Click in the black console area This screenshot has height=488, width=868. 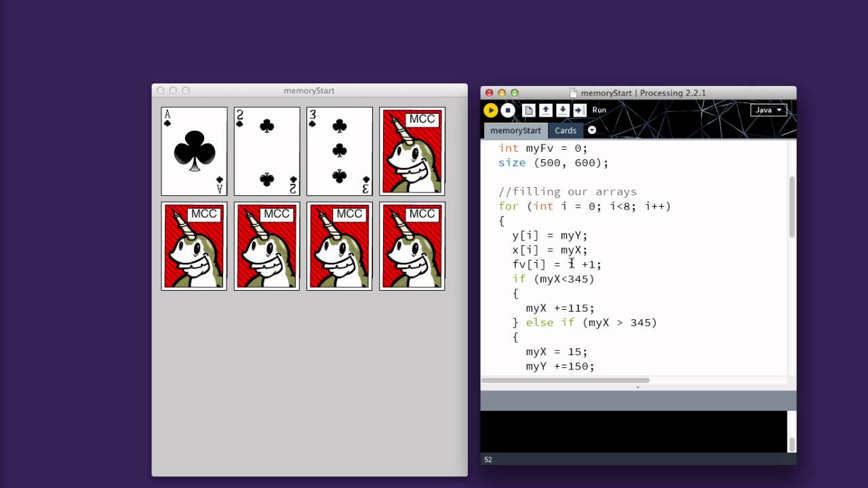(x=634, y=431)
